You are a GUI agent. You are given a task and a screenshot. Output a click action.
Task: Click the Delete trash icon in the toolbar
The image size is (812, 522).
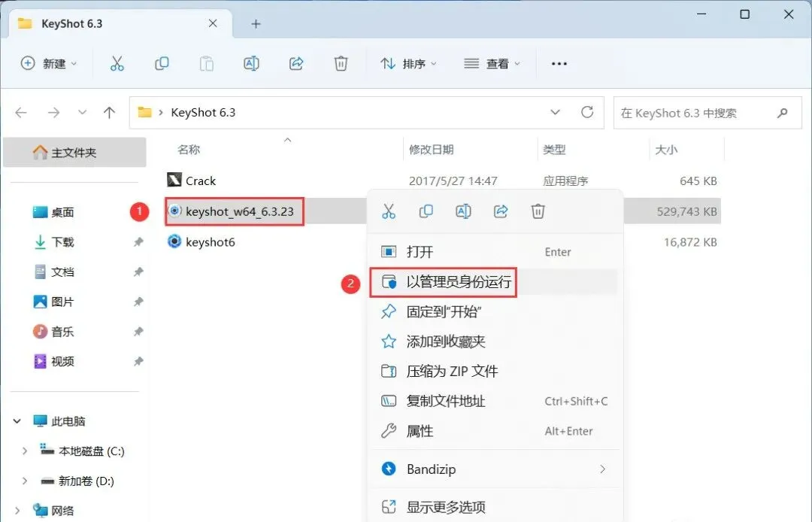tap(341, 64)
